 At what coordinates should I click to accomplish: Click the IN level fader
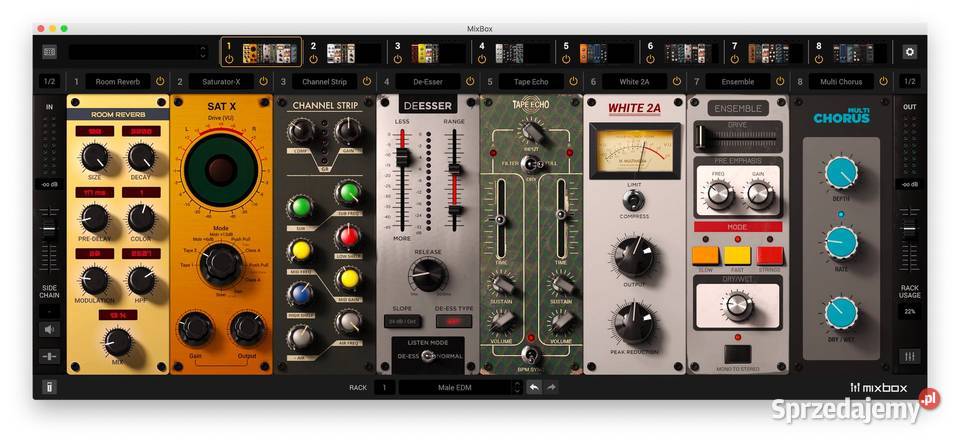coord(49,229)
